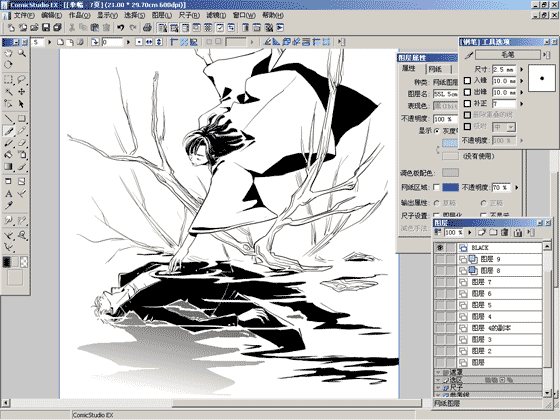Click the 尺寸 2.5 mm input field
Image resolution: width=560 pixels, height=420 pixels.
504,69
